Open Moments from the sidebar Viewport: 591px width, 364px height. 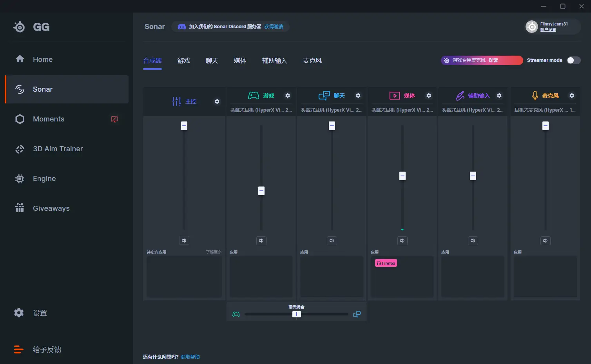click(x=48, y=119)
